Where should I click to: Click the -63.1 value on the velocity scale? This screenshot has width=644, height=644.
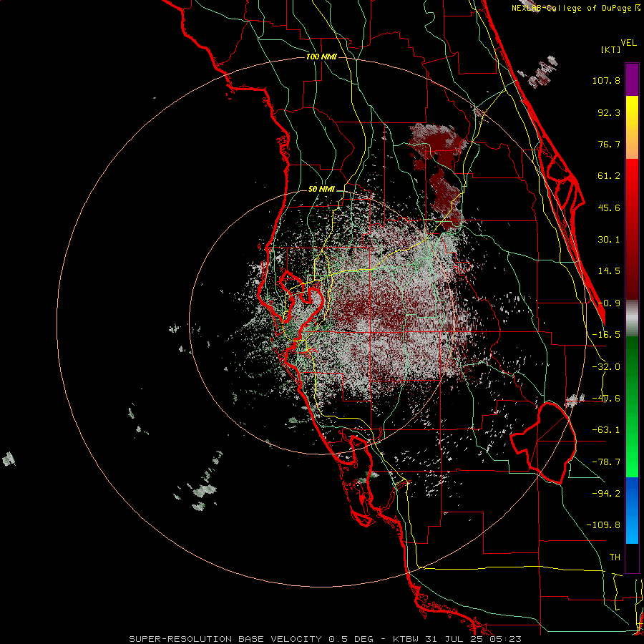tap(606, 430)
